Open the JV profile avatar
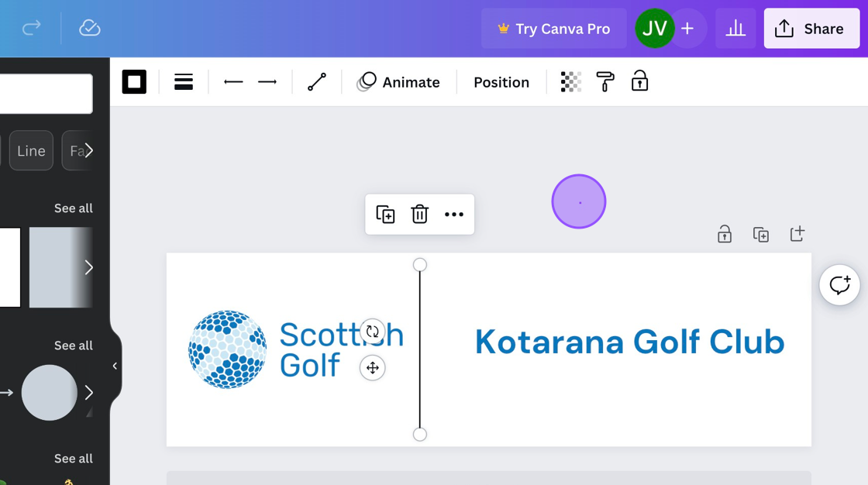Viewport: 868px width, 485px height. [x=654, y=28]
